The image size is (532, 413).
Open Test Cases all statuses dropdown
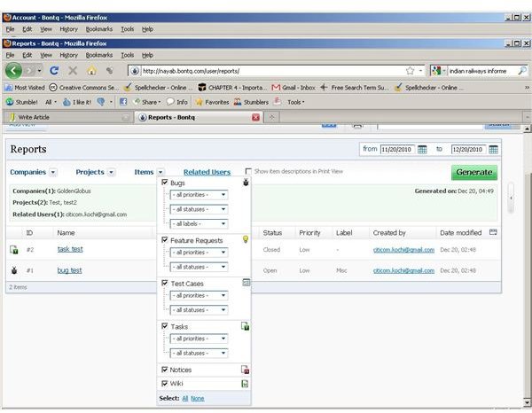[199, 310]
